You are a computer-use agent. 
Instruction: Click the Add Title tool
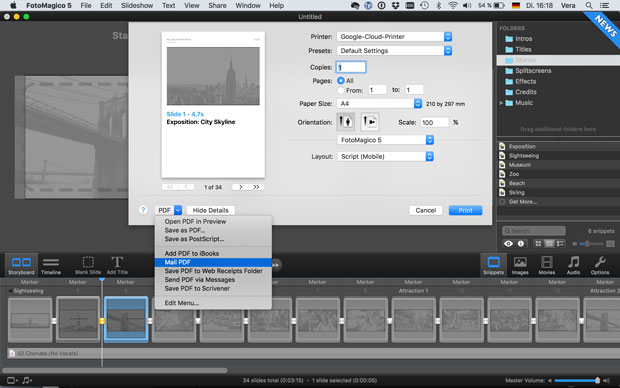click(117, 265)
